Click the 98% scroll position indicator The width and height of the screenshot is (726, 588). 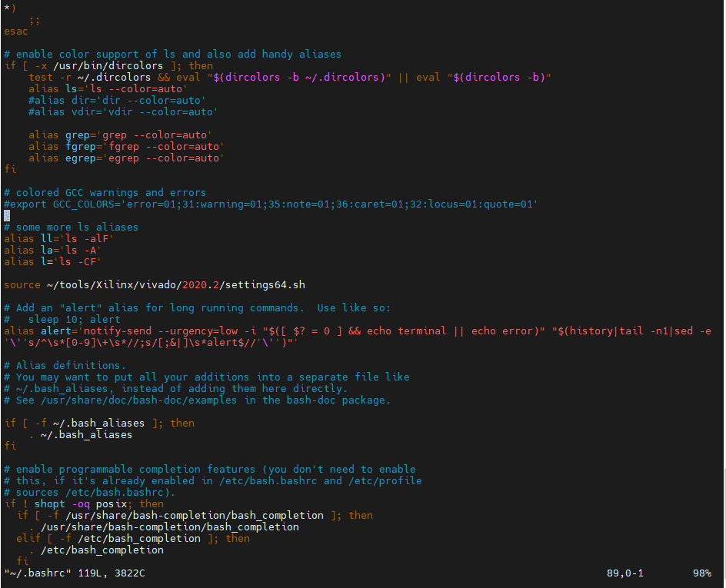click(701, 573)
